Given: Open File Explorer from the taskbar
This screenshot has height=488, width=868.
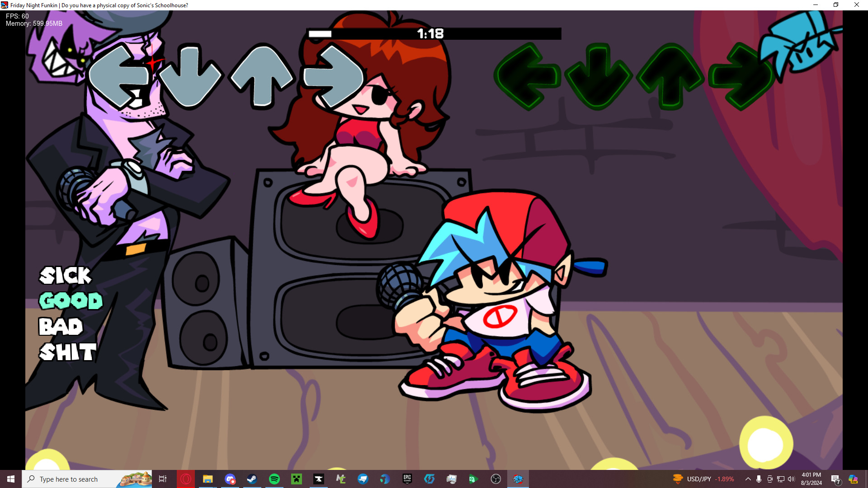Looking at the screenshot, I should coord(208,479).
